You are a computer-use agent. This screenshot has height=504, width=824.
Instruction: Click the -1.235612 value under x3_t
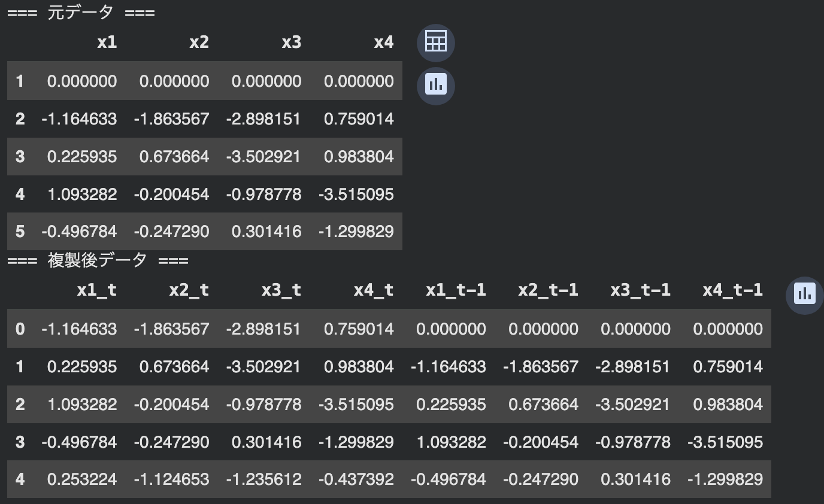263,479
